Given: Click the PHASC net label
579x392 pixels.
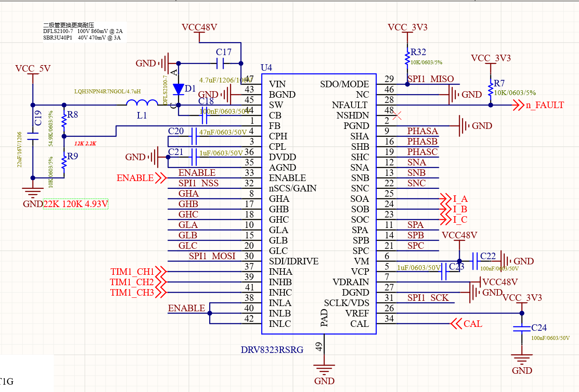Looking at the screenshot, I should (422, 152).
